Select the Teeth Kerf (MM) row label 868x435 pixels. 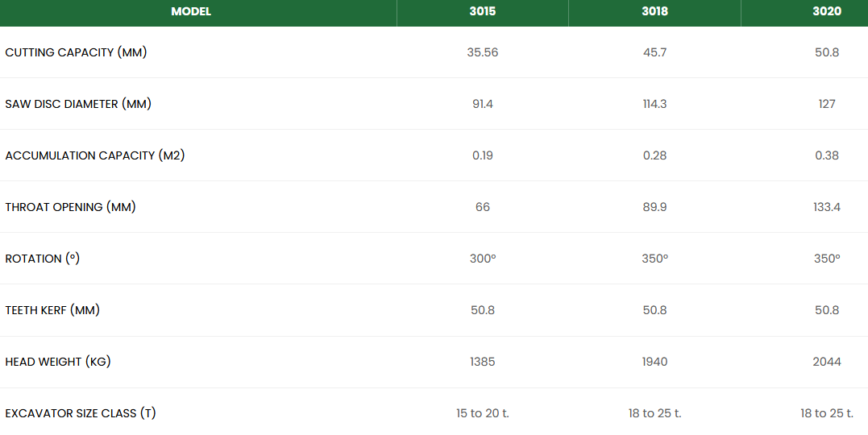pos(52,310)
